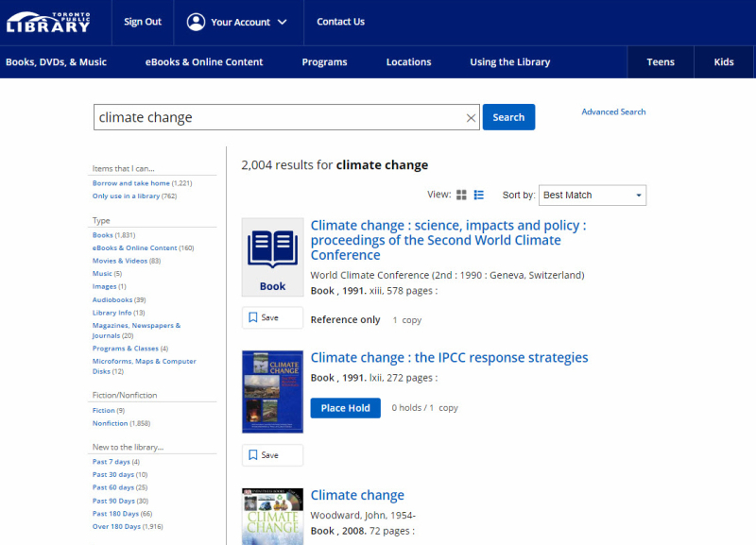Switch to grid view layout

pos(461,195)
